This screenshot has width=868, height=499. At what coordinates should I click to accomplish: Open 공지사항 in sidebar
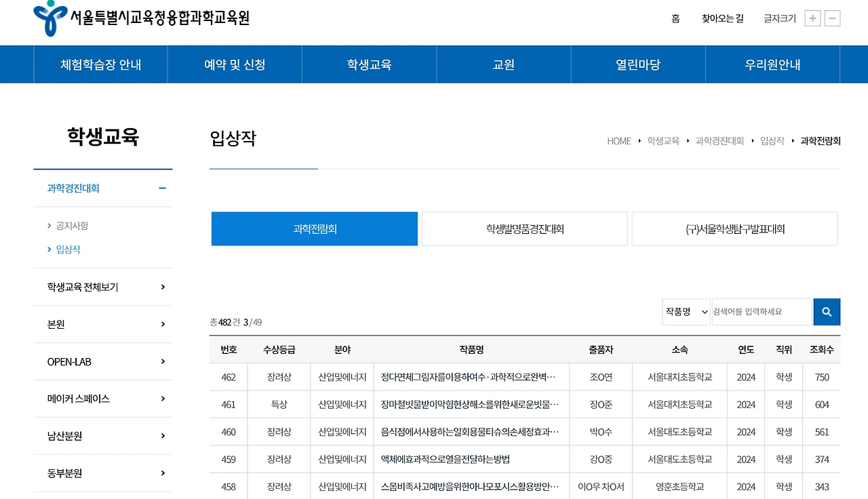coord(72,226)
